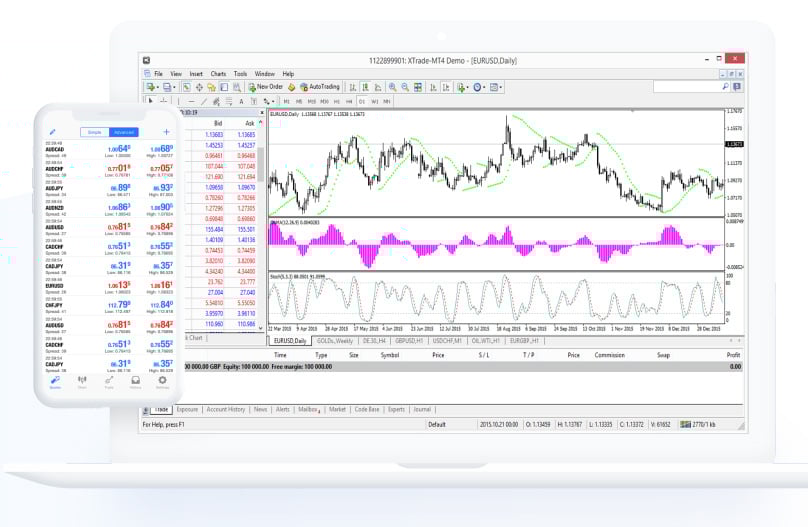Tile chart windows icon

(418, 88)
